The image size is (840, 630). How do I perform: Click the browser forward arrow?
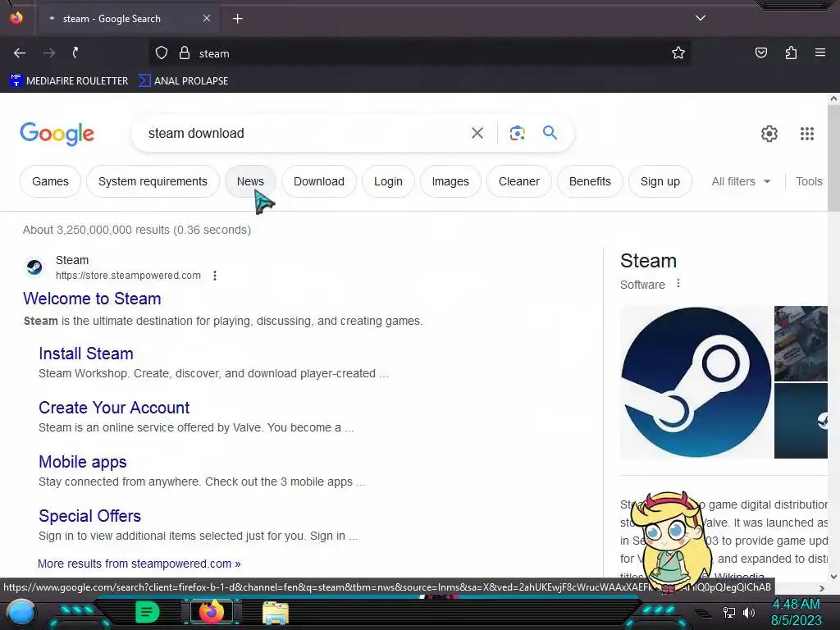tap(49, 53)
